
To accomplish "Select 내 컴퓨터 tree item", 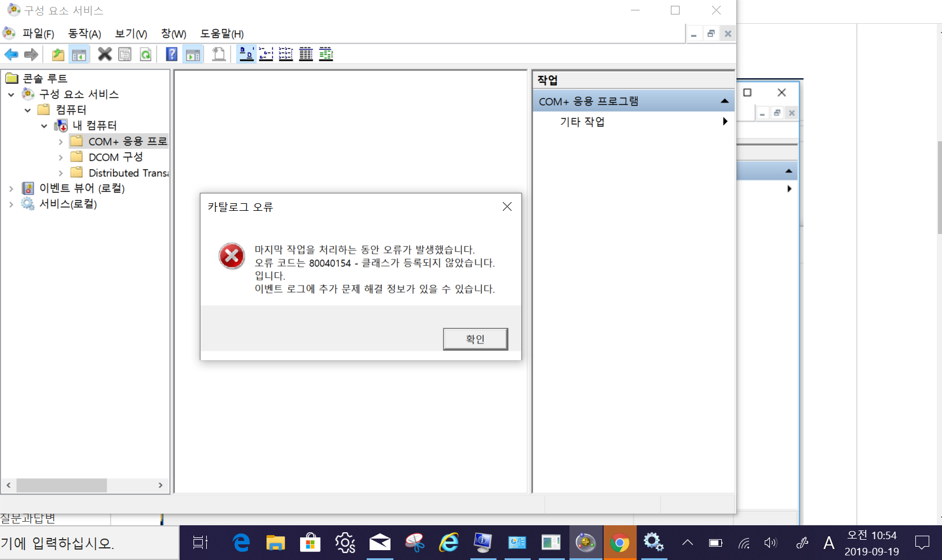I will [94, 125].
